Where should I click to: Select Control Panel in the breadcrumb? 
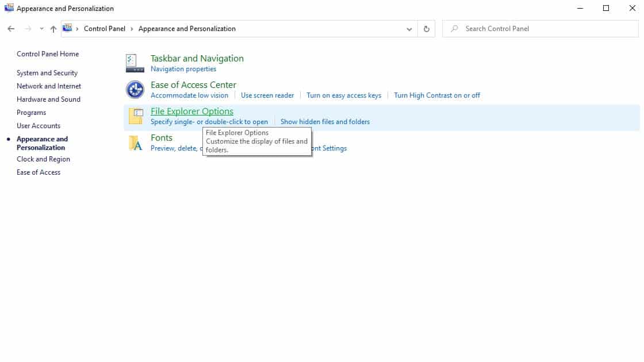click(104, 29)
